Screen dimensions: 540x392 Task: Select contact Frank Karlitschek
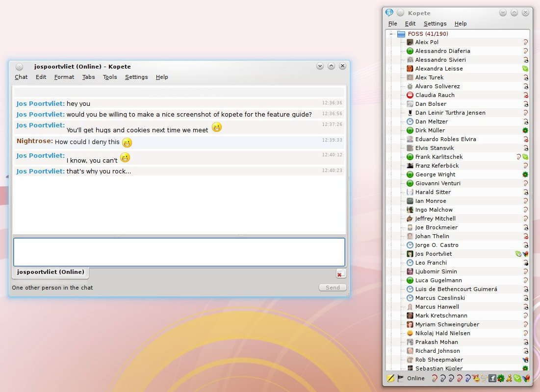click(438, 157)
